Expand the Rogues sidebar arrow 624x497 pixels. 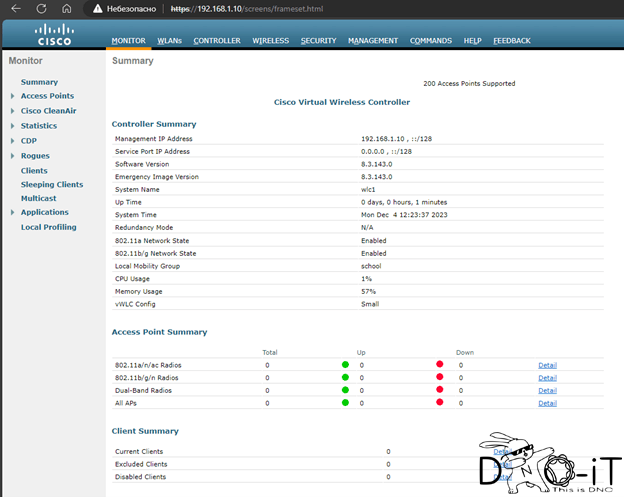click(12, 156)
